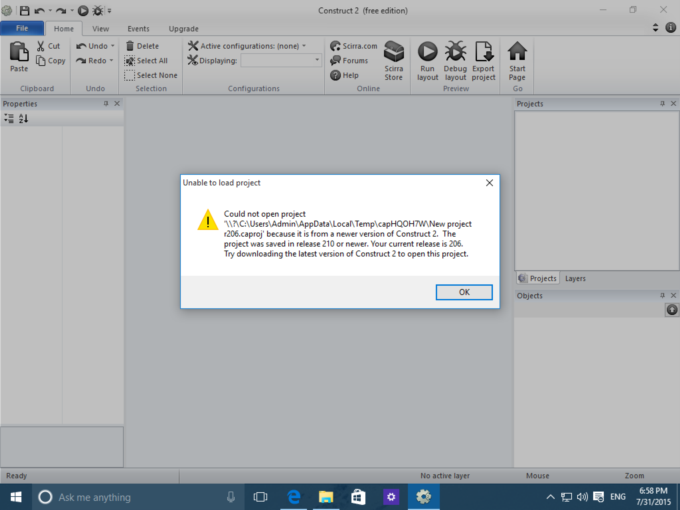The width and height of the screenshot is (680, 510).
Task: Open the Displaying combo box
Action: [281, 60]
